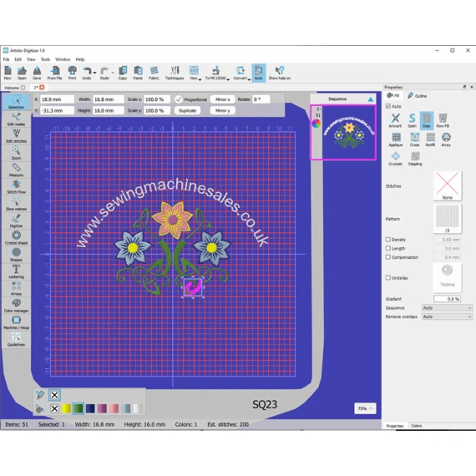476x476 pixels.
Task: Choose Step fill type
Action: tap(426, 120)
